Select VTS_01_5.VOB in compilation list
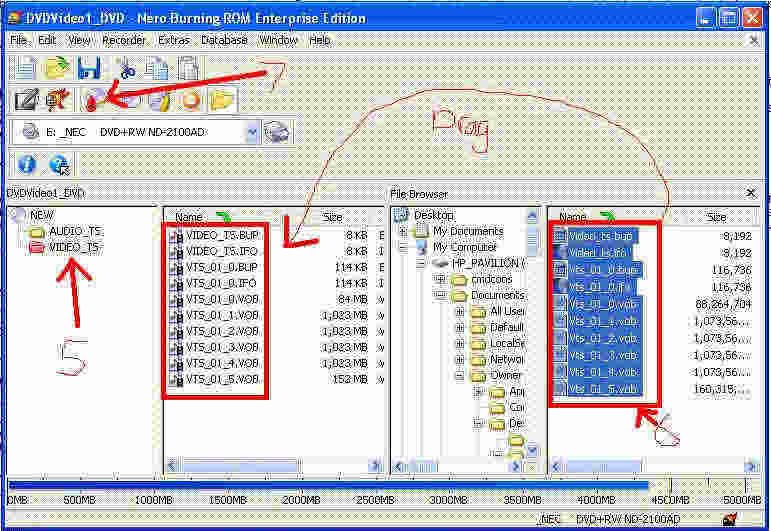Viewport: 771px width, 531px height. (x=222, y=380)
